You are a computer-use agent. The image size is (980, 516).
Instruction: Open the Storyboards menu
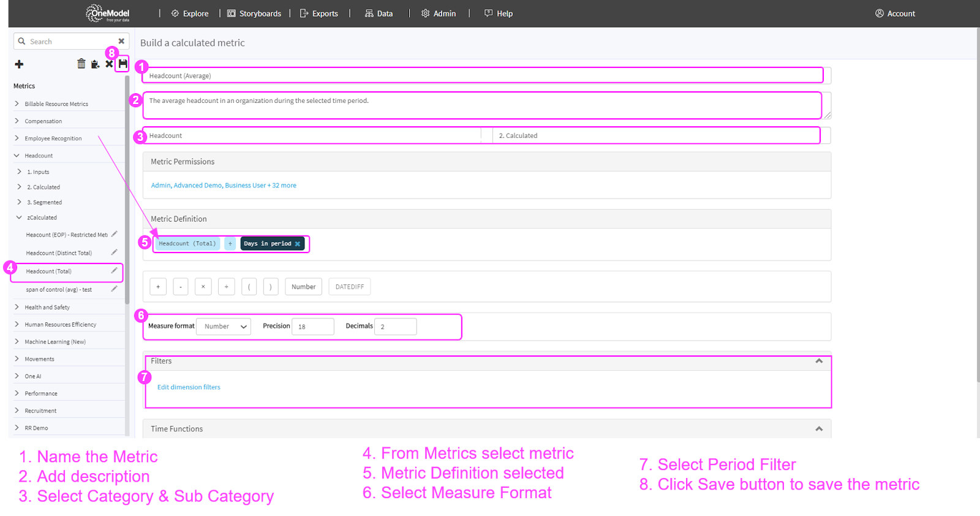[x=254, y=13]
